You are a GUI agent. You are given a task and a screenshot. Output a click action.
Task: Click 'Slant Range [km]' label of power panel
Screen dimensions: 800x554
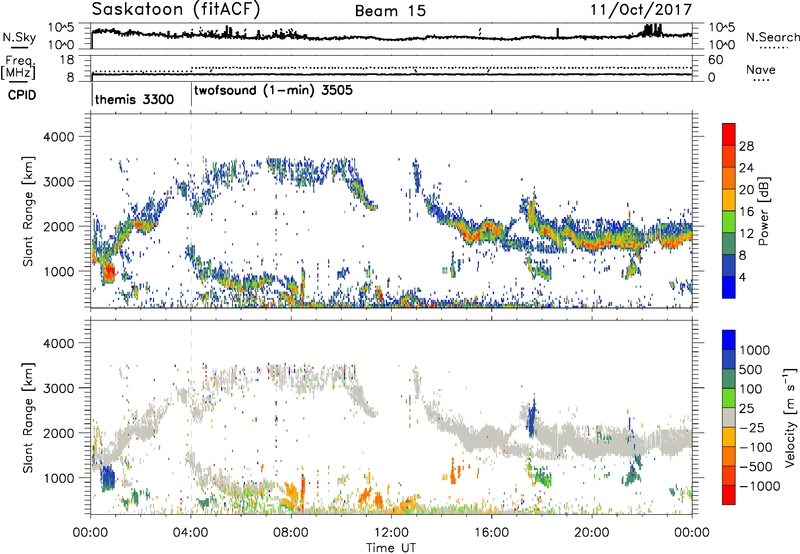coord(28,211)
